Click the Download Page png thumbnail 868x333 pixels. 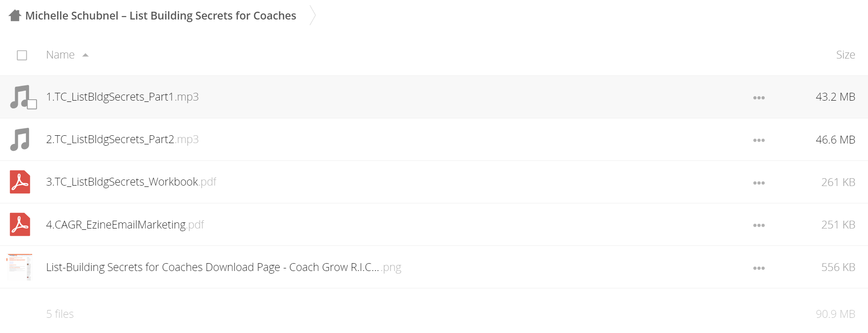(x=20, y=267)
